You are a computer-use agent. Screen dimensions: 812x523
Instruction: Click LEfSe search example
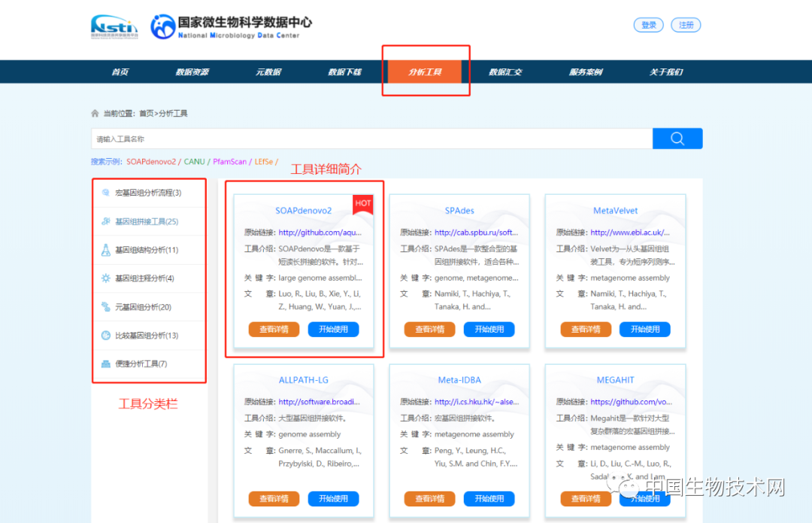[x=264, y=162]
